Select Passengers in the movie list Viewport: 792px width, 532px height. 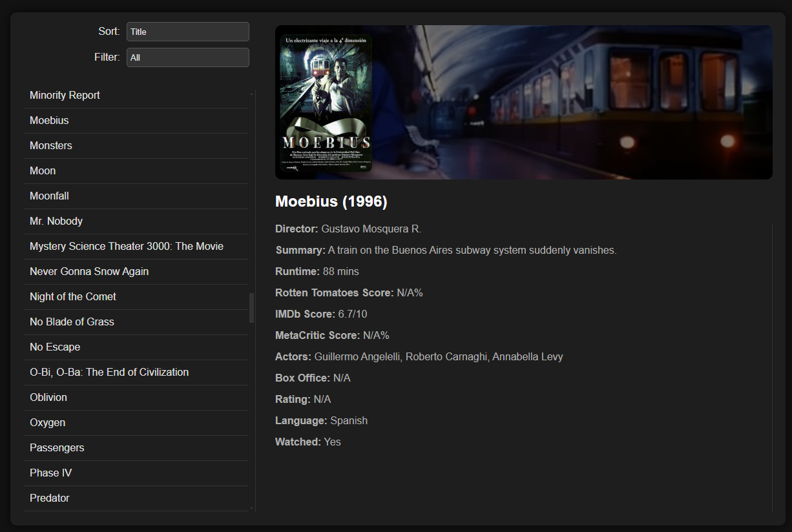136,448
